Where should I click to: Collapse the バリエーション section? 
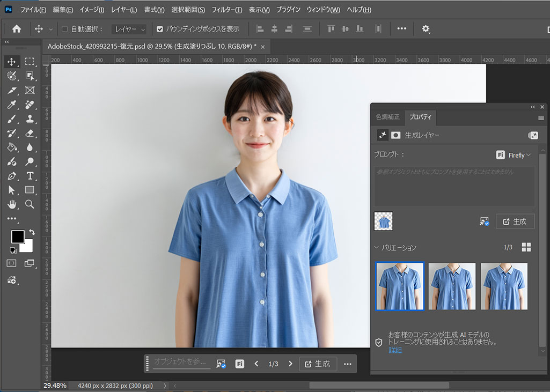point(377,247)
